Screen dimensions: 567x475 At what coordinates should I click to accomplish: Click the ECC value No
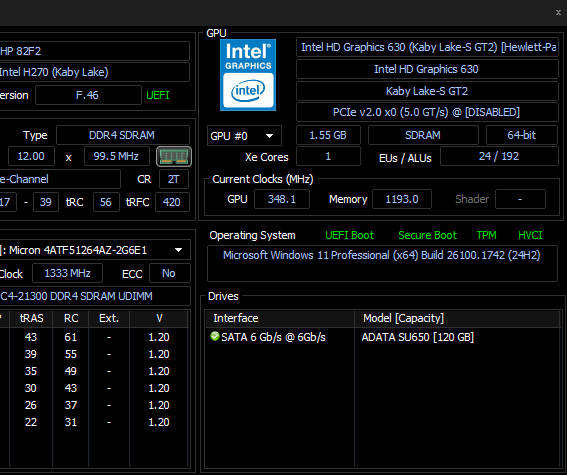169,273
